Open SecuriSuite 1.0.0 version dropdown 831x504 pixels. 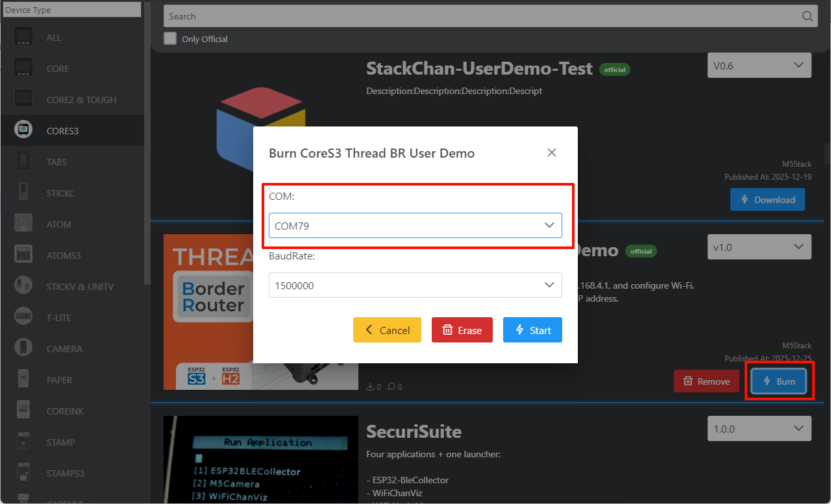(x=759, y=429)
